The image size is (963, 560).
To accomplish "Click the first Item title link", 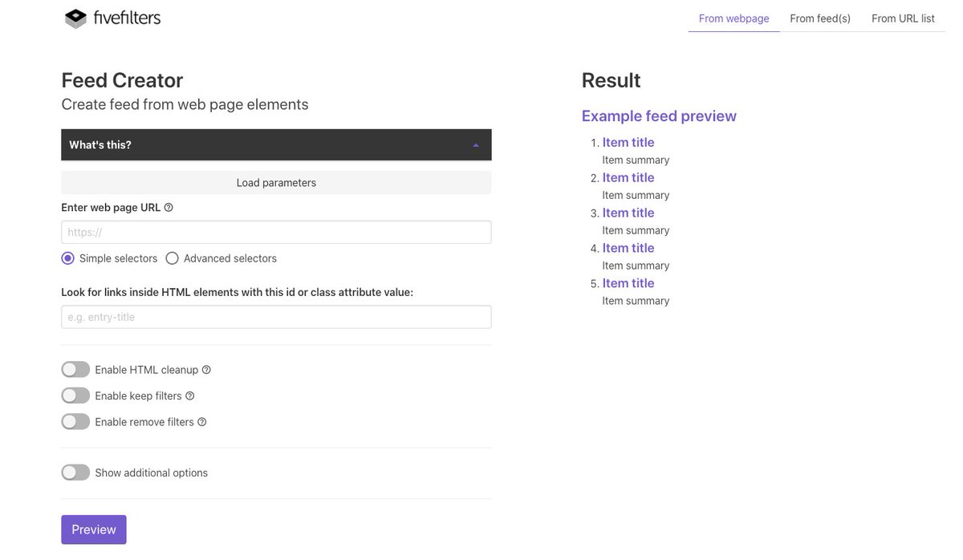I will pyautogui.click(x=628, y=140).
